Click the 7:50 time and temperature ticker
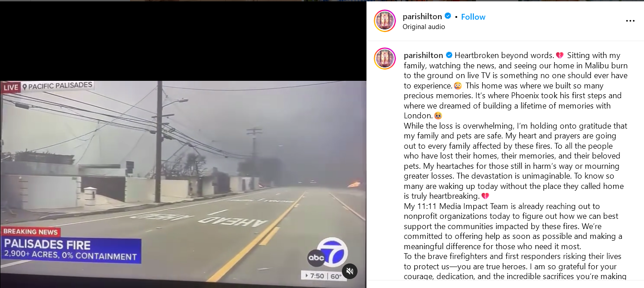 coord(323,276)
